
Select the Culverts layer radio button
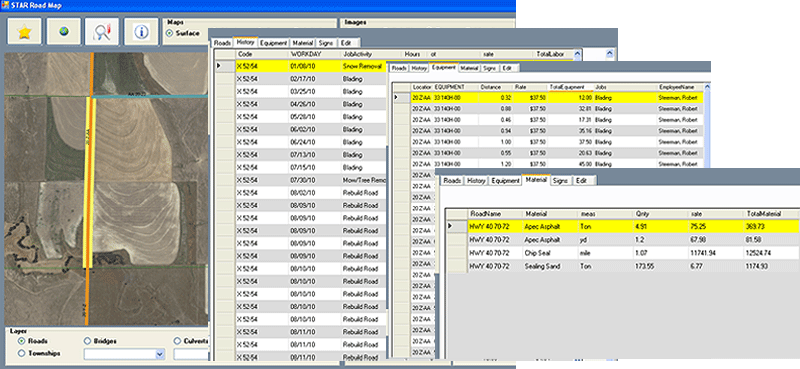(x=177, y=341)
